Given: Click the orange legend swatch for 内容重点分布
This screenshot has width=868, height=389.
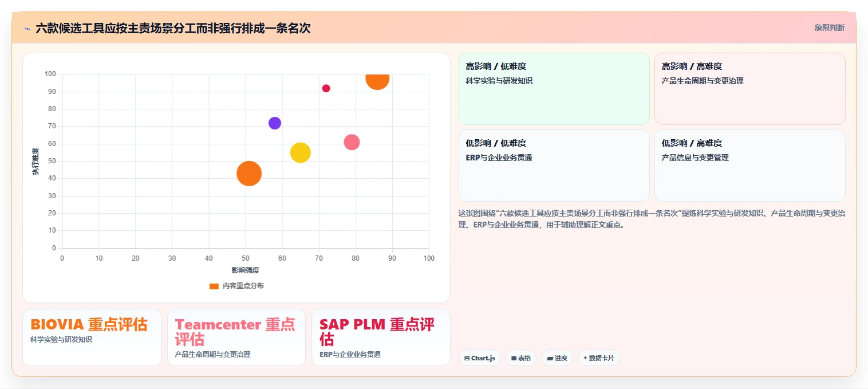Looking at the screenshot, I should (x=214, y=286).
